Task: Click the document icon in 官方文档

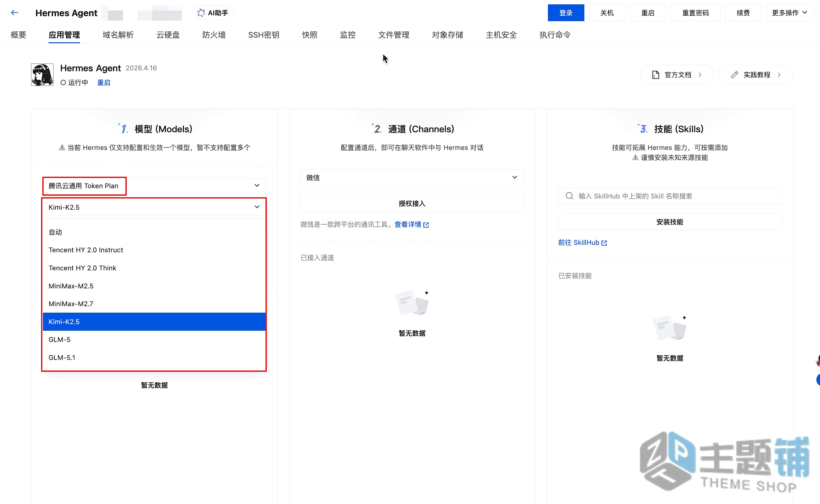Action: [x=655, y=75]
